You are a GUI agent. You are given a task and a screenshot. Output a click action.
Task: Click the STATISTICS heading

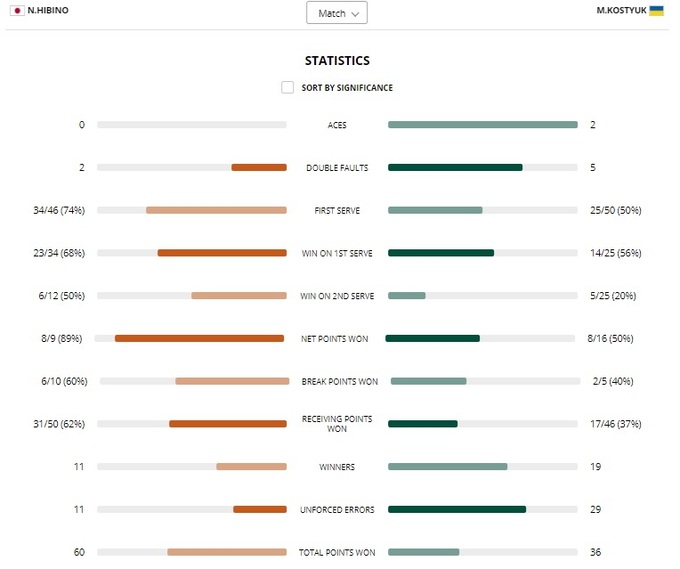tap(337, 61)
